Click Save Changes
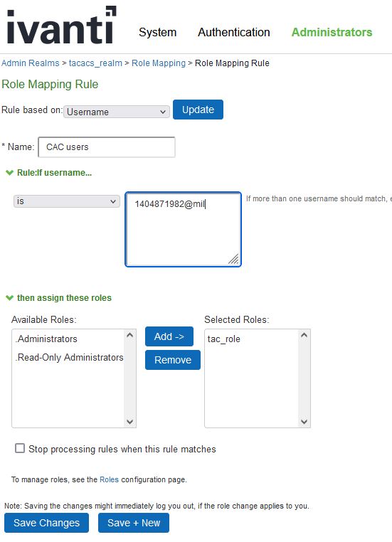The width and height of the screenshot is (392, 542). pyautogui.click(x=47, y=523)
